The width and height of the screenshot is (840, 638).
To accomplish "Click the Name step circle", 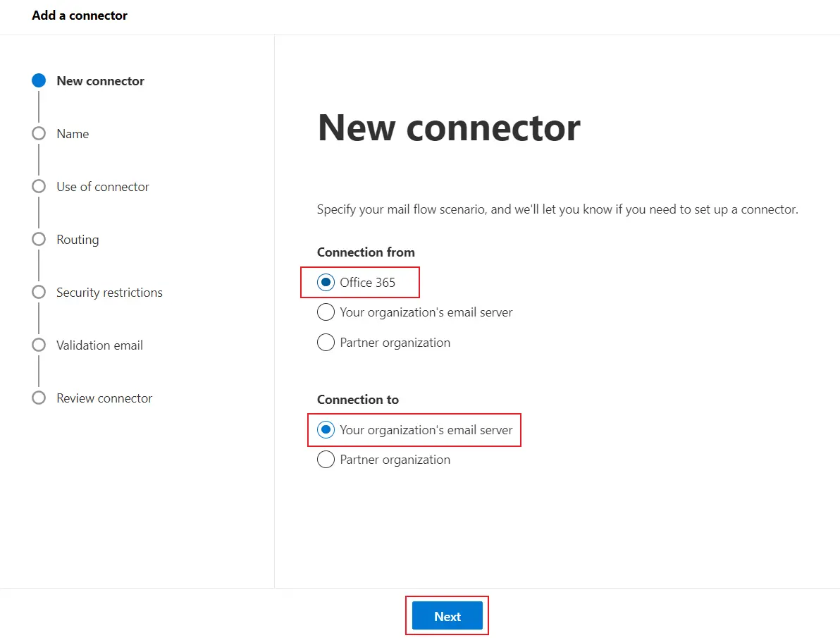I will 39,133.
